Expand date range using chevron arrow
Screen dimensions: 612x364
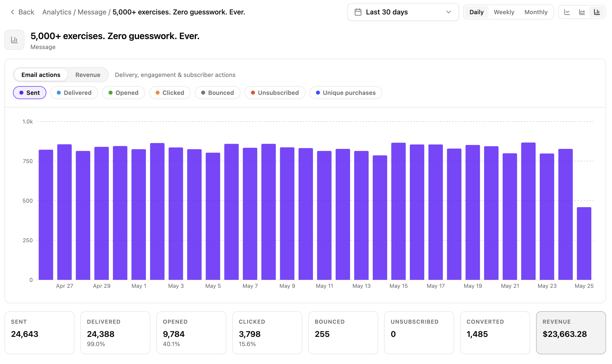click(x=449, y=12)
